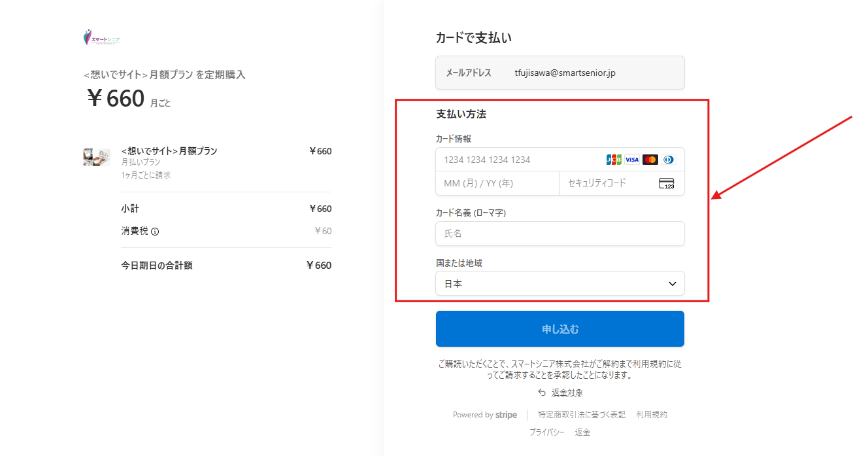This screenshot has width=868, height=456.
Task: Click the VISA card icon
Action: tap(631, 160)
